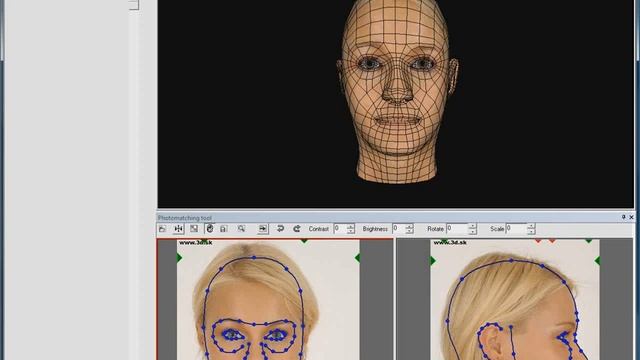The image size is (640, 360).
Task: Click the undo arrow icon
Action: coord(280,229)
